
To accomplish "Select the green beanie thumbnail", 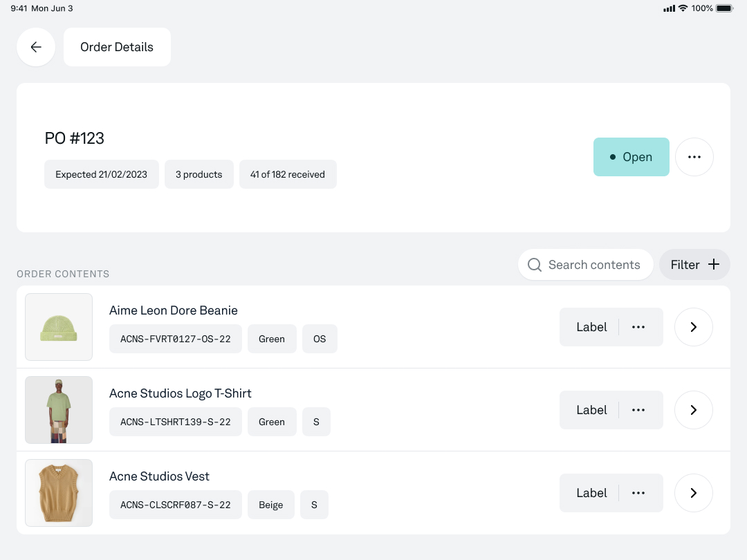I will tap(59, 326).
